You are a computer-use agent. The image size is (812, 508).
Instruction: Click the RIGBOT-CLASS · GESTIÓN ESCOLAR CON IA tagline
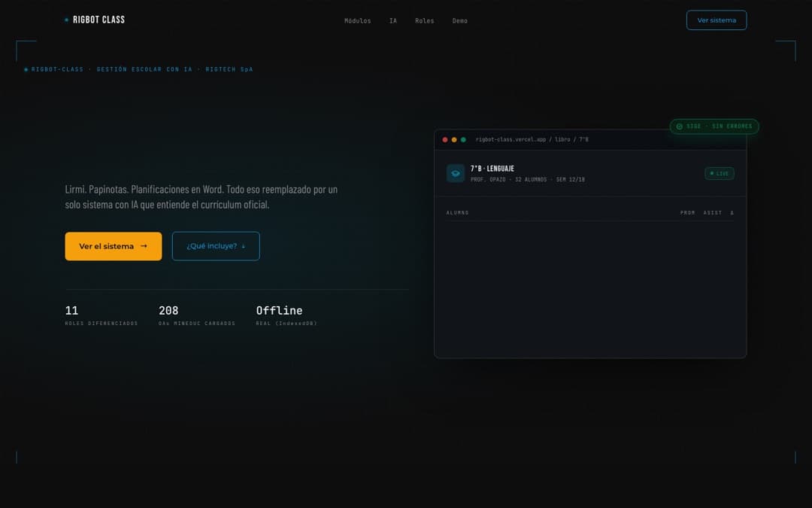(138, 69)
